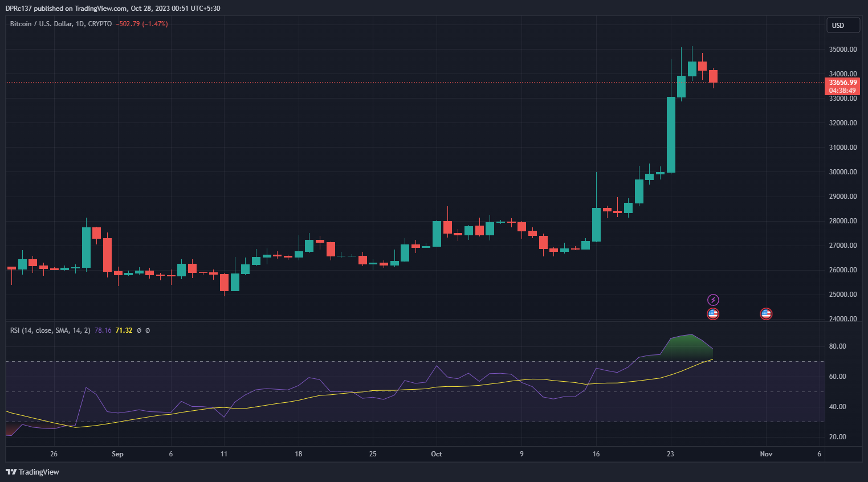Click the 11 date label on time axis
The height and width of the screenshot is (482, 868).
224,454
